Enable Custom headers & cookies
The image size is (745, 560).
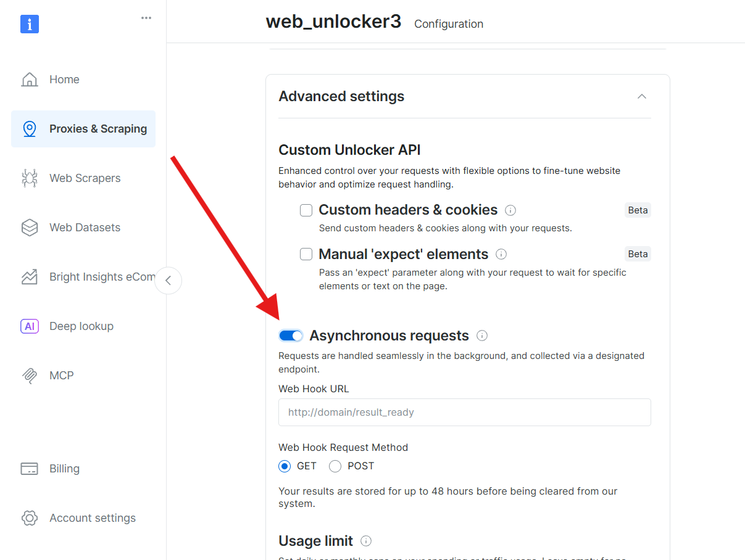306,210
